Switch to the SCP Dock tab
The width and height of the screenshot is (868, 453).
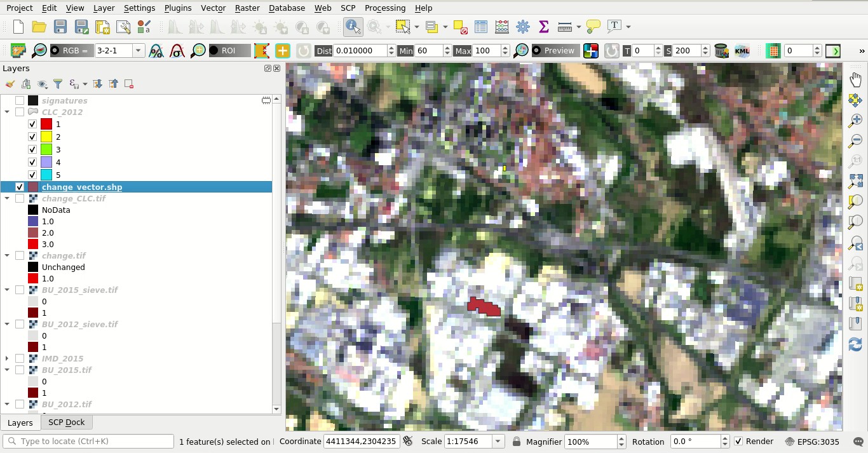point(67,423)
